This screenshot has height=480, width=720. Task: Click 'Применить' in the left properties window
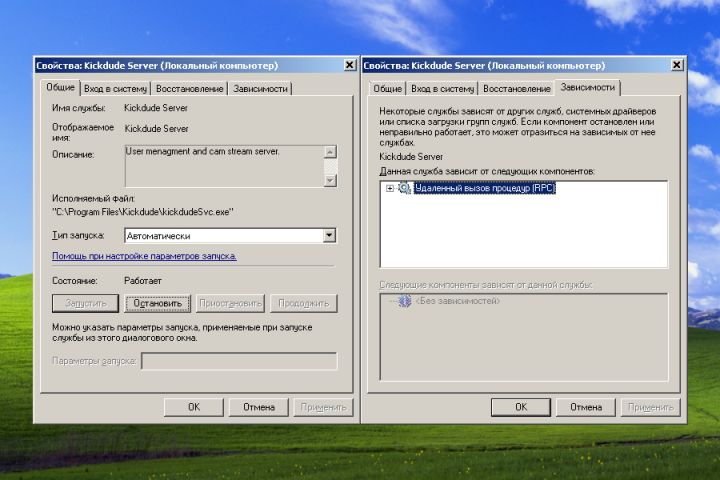pos(323,407)
